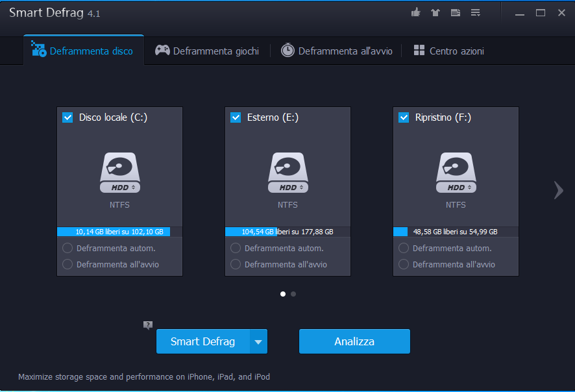Show next drives with right chevron arrow
The height and width of the screenshot is (392, 575).
point(559,190)
